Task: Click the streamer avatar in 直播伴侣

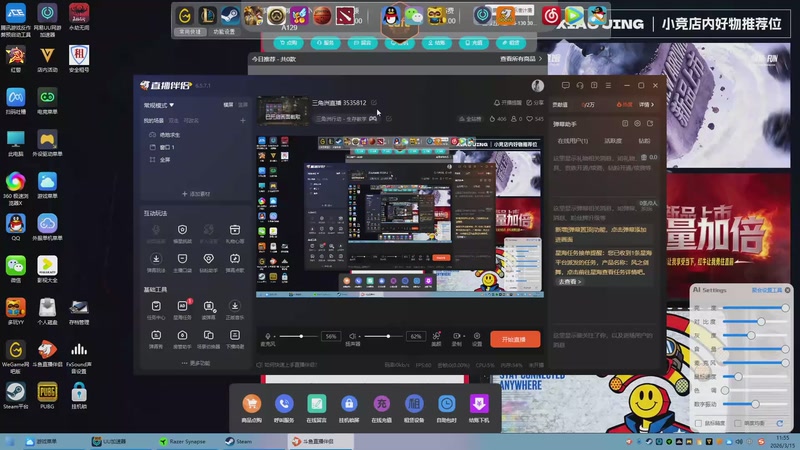Action: [537, 86]
